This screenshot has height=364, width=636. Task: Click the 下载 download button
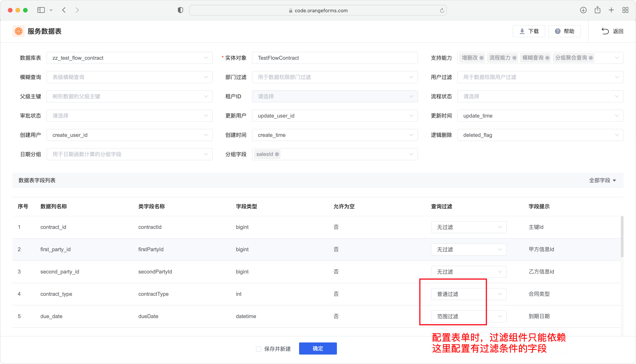[x=529, y=31]
